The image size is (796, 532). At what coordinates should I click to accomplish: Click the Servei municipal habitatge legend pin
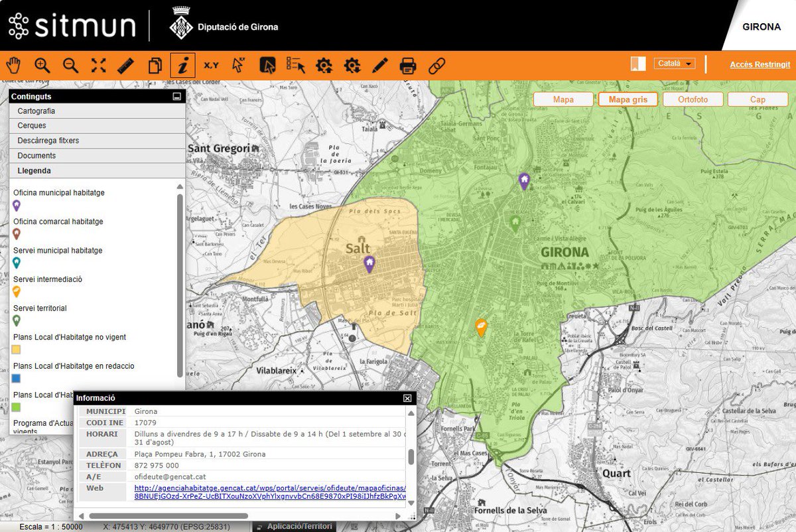point(17,263)
